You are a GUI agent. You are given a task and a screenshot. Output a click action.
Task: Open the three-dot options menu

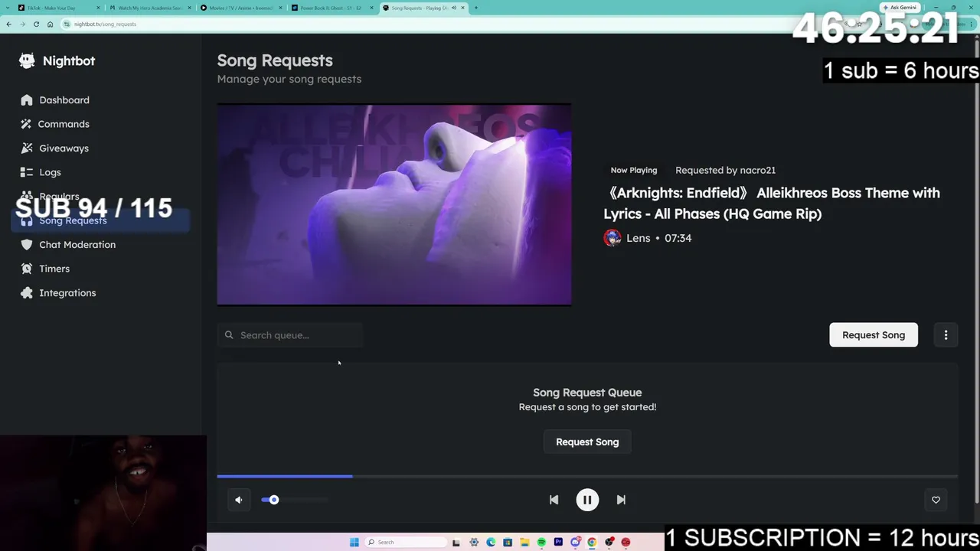946,335
